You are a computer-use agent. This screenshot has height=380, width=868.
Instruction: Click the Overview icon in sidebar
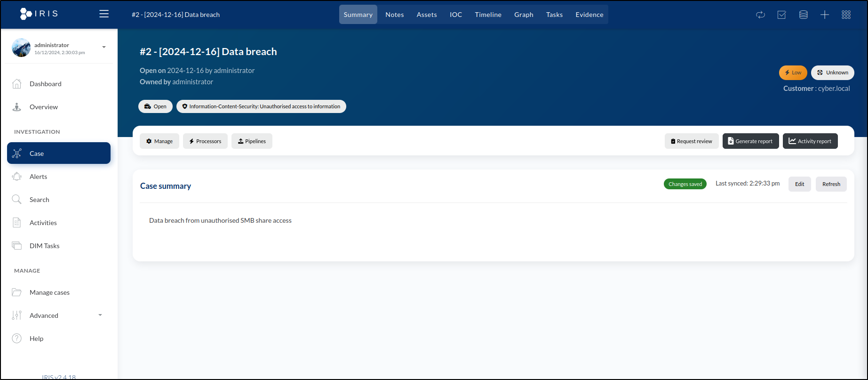(x=17, y=107)
